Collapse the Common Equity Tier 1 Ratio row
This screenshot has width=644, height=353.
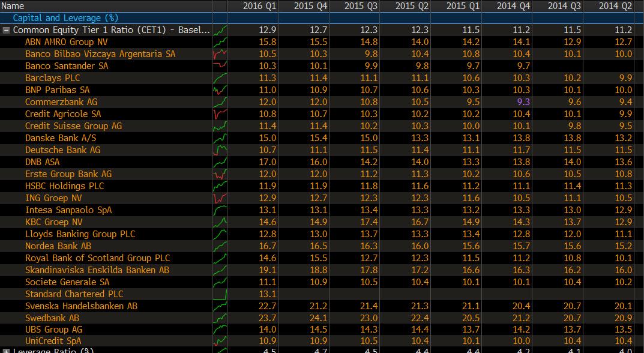click(x=6, y=30)
